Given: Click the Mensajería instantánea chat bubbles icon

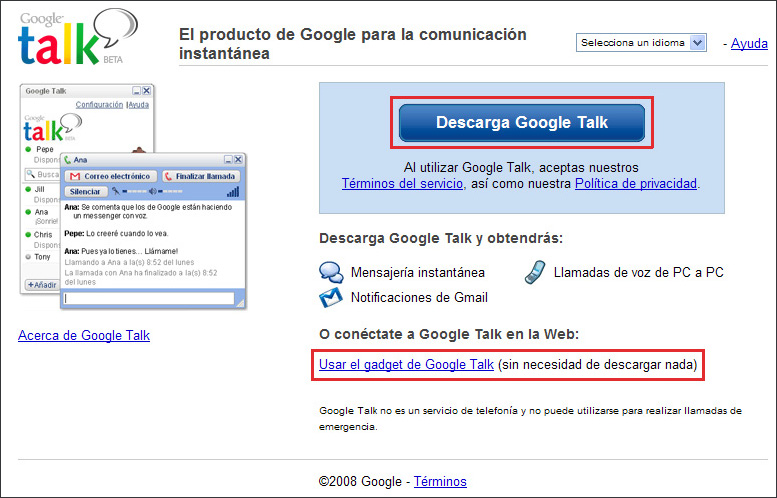Looking at the screenshot, I should (331, 272).
